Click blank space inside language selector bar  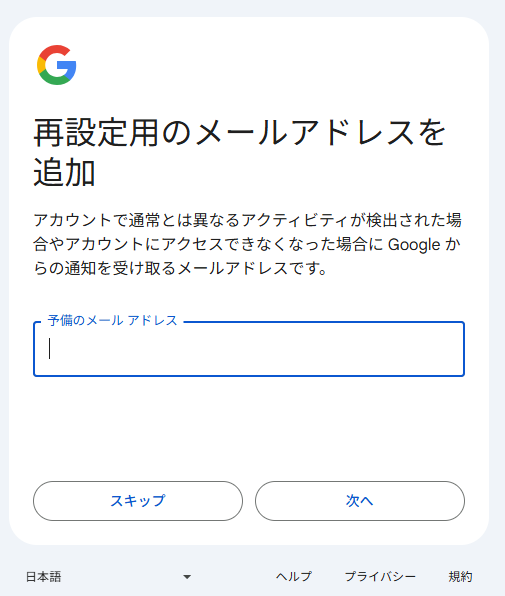[122, 577]
